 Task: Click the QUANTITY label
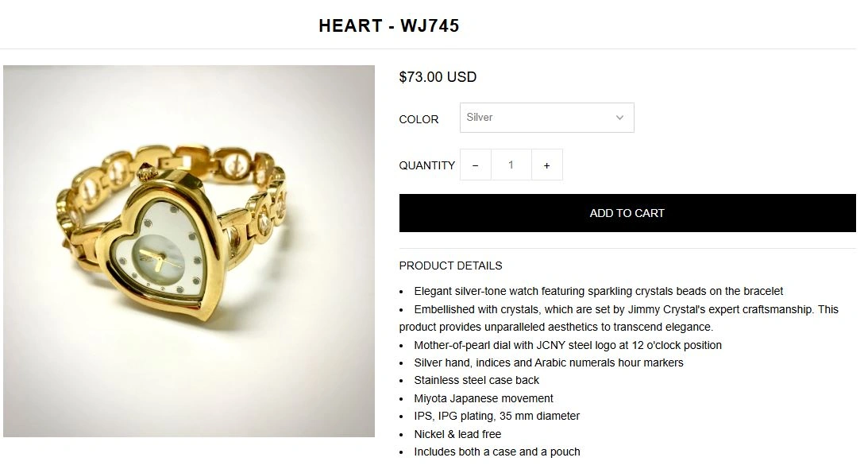pos(426,165)
